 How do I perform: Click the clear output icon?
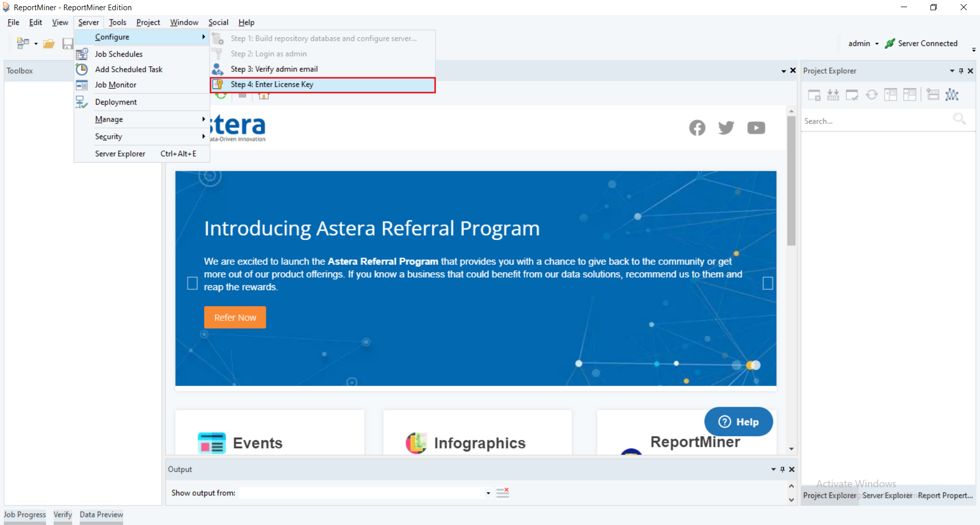503,492
